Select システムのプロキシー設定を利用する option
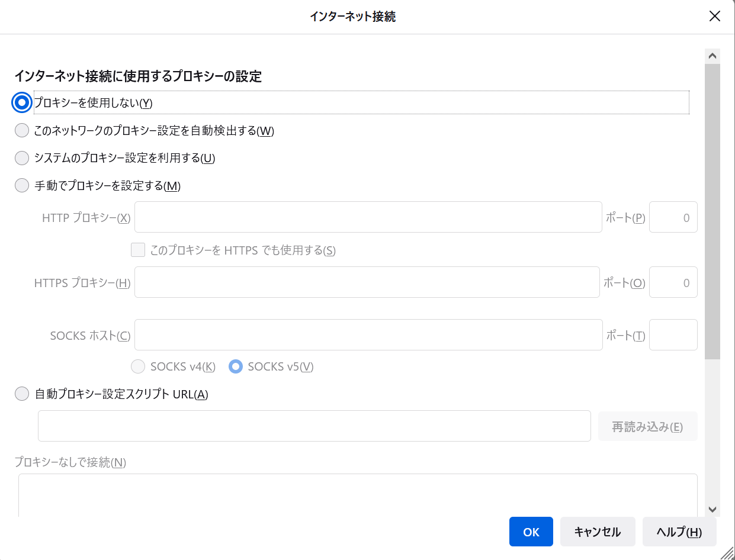 pos(22,157)
